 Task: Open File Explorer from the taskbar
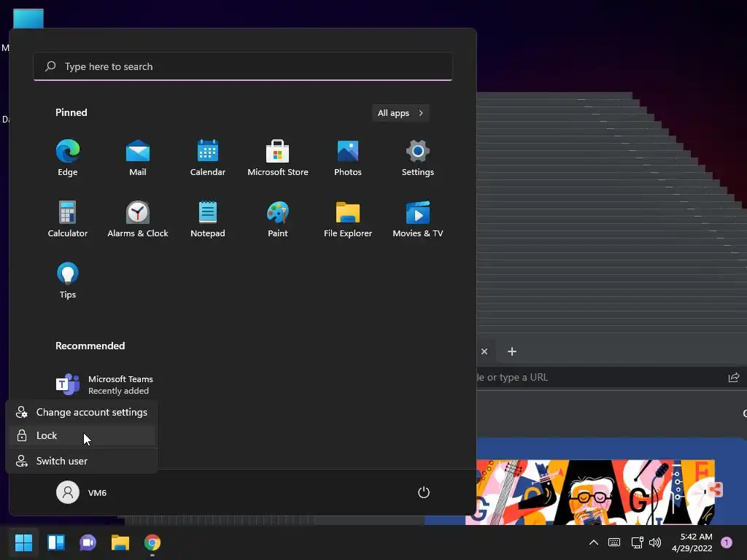click(x=120, y=542)
